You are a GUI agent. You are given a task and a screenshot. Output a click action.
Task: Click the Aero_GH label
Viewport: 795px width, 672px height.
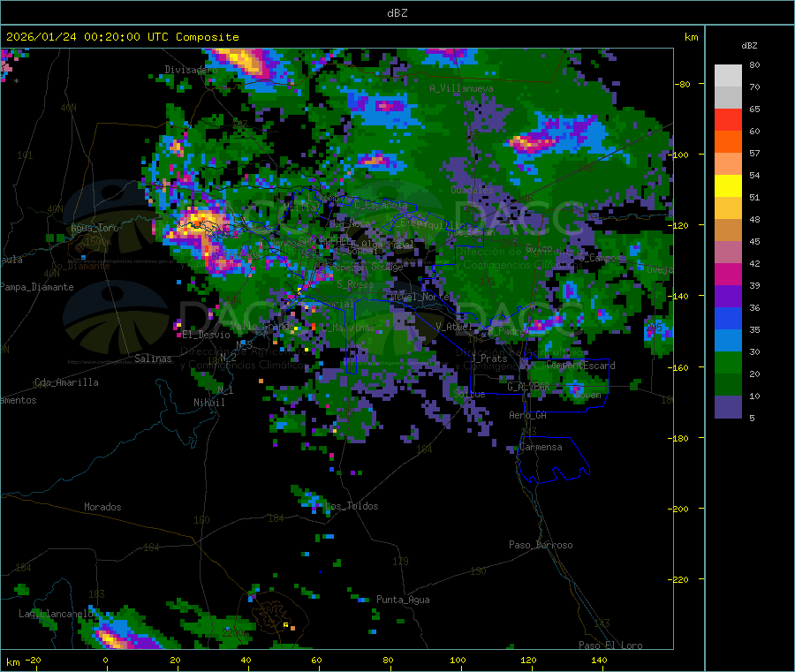pos(528,416)
